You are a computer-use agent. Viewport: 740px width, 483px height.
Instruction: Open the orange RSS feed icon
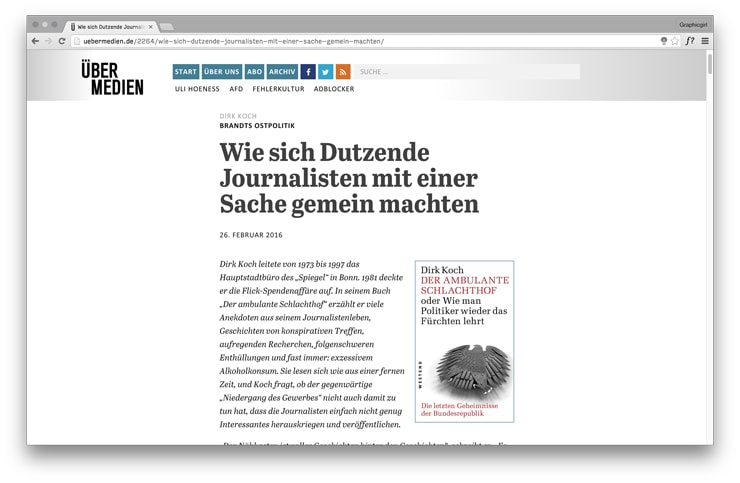(343, 72)
